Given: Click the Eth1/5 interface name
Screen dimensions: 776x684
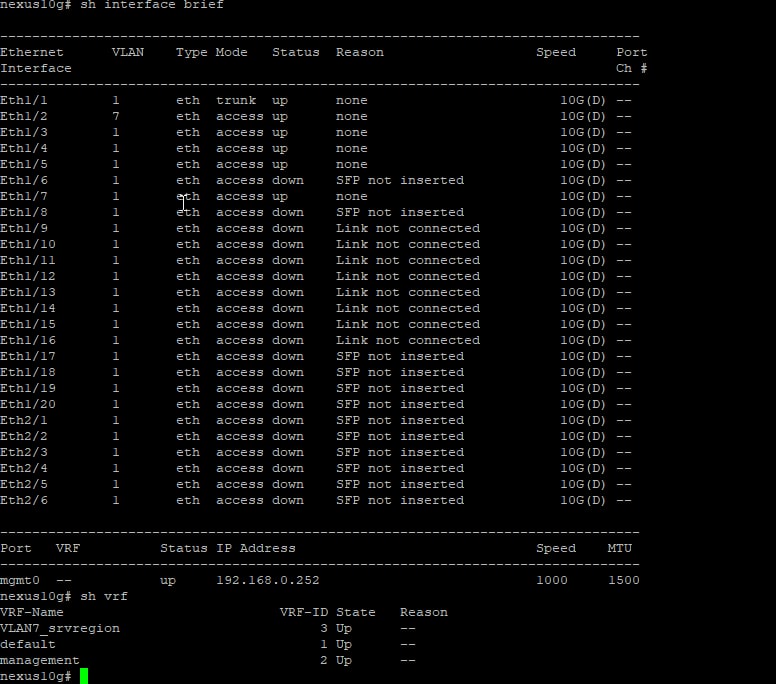Looking at the screenshot, I should pos(24,164).
